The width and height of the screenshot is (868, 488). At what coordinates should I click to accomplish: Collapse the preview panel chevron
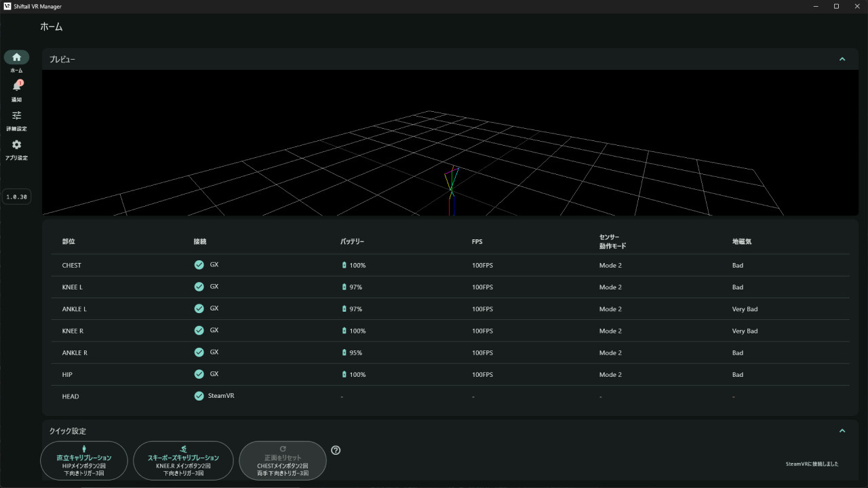[x=842, y=59]
